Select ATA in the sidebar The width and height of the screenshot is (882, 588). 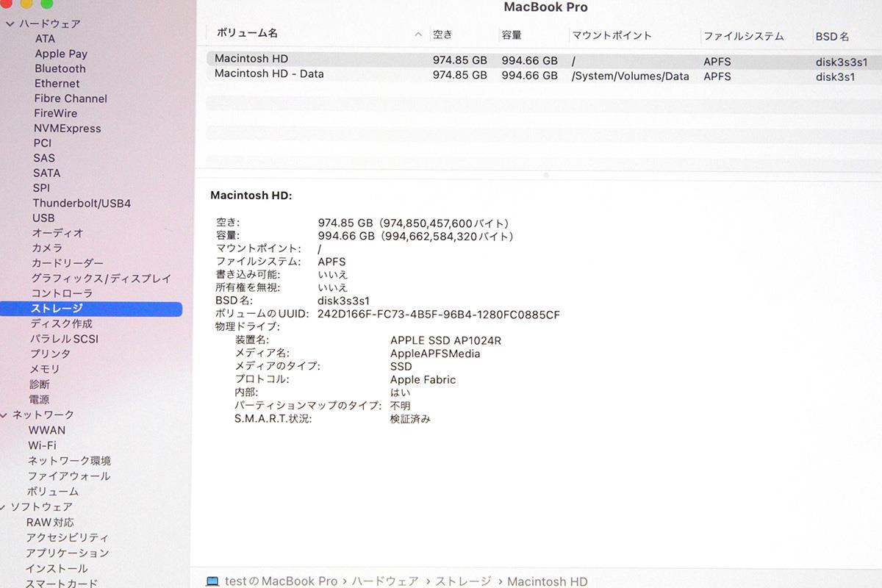[x=45, y=39]
